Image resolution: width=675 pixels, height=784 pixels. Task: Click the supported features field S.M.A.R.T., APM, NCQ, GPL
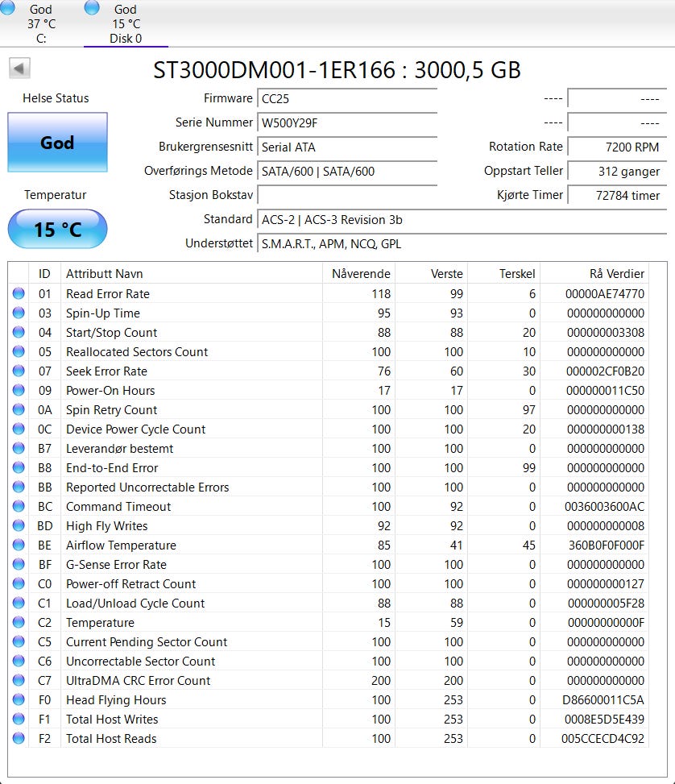(462, 243)
